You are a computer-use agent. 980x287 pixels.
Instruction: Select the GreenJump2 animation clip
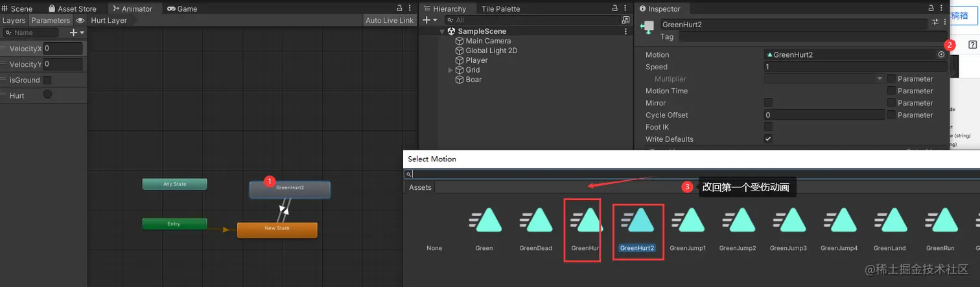[x=738, y=230]
